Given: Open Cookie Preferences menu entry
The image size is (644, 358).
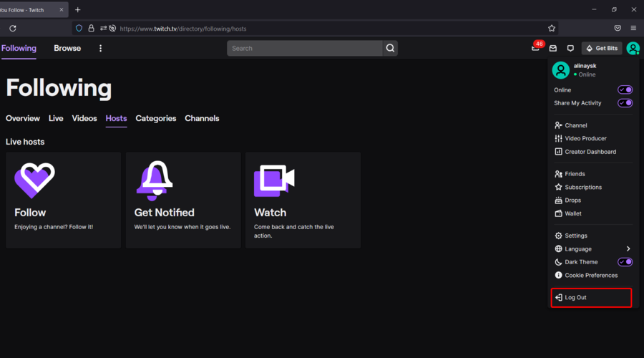Looking at the screenshot, I should 592,276.
